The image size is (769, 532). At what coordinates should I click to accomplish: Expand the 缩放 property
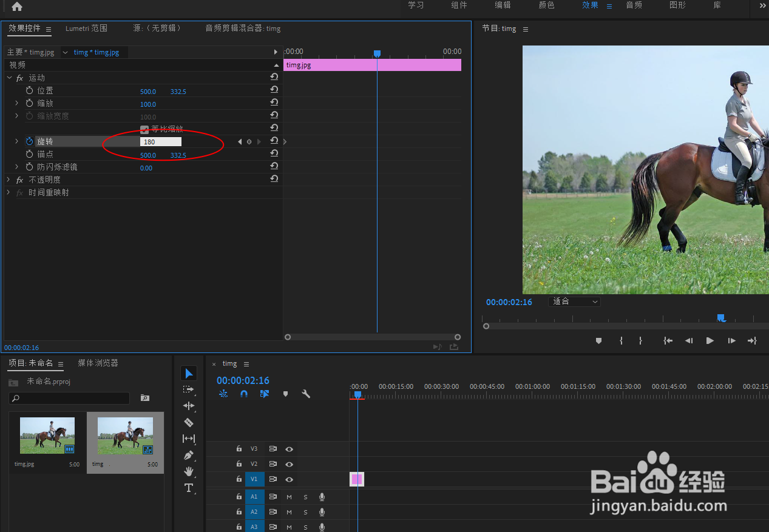[x=17, y=103]
